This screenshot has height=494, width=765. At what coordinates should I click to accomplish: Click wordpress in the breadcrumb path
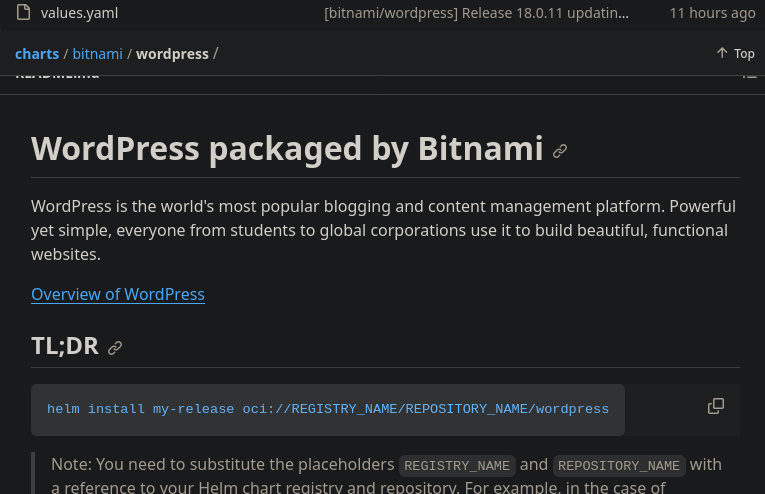coord(172,54)
